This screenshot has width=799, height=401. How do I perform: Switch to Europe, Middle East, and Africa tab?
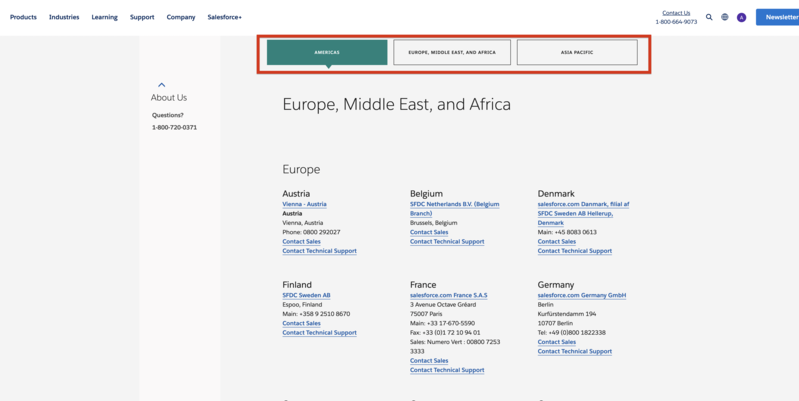tap(452, 52)
